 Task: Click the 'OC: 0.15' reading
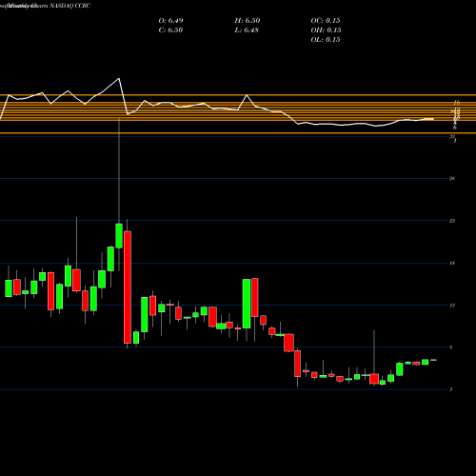[x=326, y=21]
